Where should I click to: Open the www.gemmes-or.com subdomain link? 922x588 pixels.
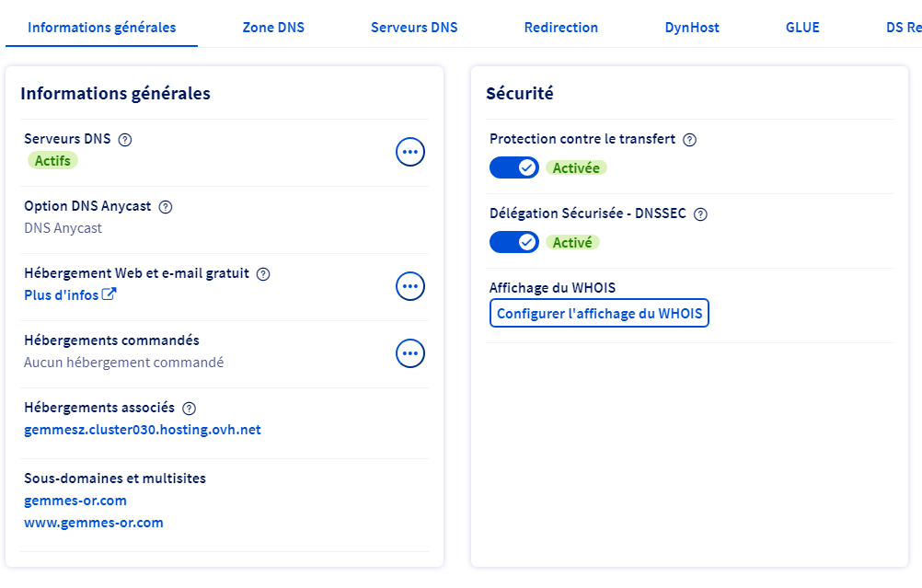click(x=94, y=523)
